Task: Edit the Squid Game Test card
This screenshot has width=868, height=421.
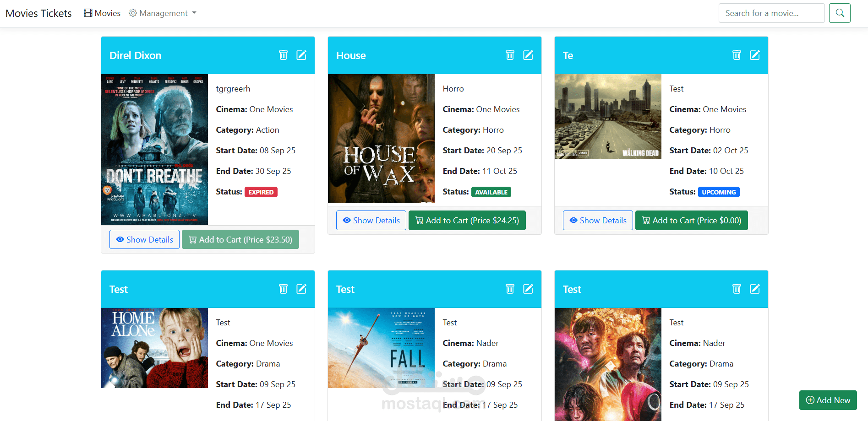Action: 755,289
